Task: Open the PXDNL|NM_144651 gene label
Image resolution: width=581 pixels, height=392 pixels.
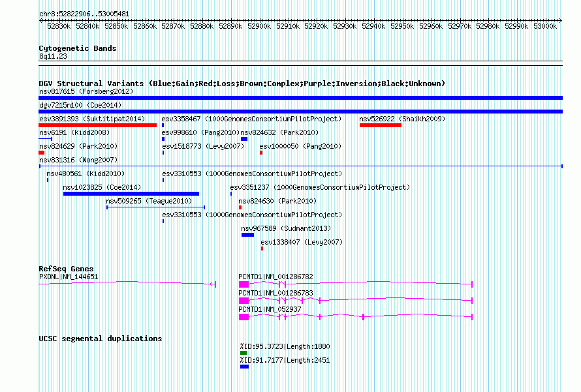Action: (x=69, y=277)
